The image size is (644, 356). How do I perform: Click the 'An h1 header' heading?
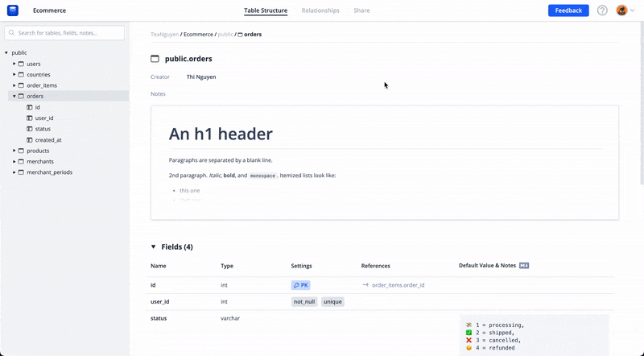(221, 134)
